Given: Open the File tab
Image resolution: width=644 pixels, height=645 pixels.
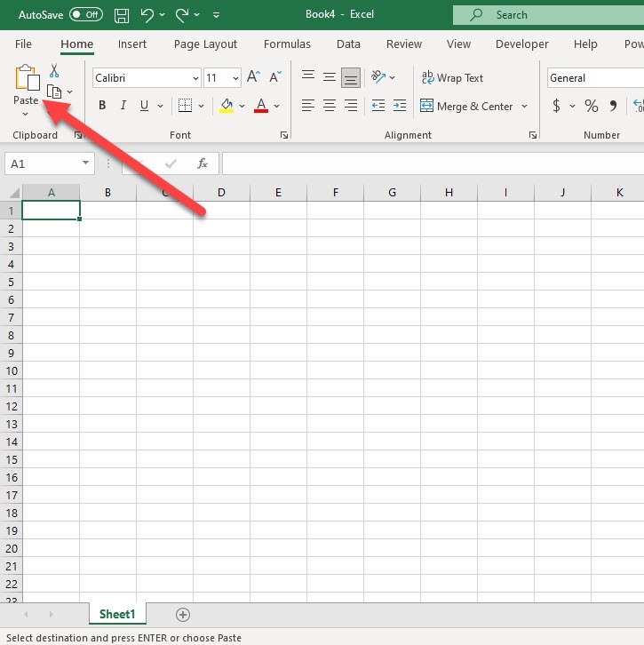Looking at the screenshot, I should pos(23,44).
